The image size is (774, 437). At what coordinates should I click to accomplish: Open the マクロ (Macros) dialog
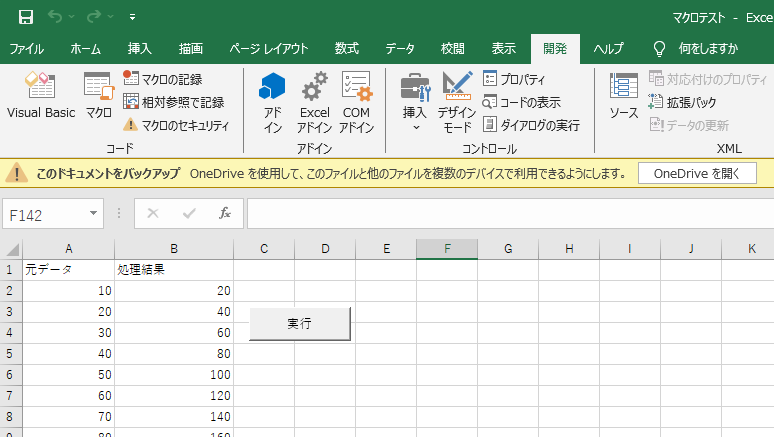(98, 96)
